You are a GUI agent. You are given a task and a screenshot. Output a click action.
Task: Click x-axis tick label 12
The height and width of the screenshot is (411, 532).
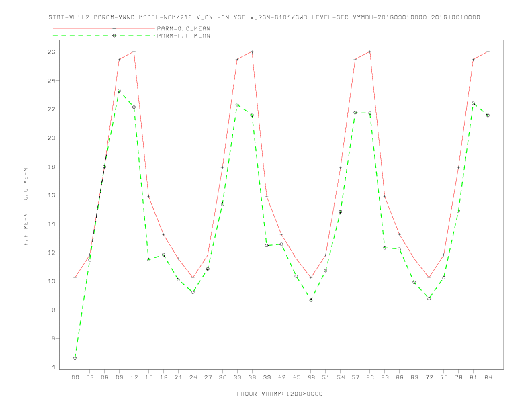pyautogui.click(x=134, y=377)
